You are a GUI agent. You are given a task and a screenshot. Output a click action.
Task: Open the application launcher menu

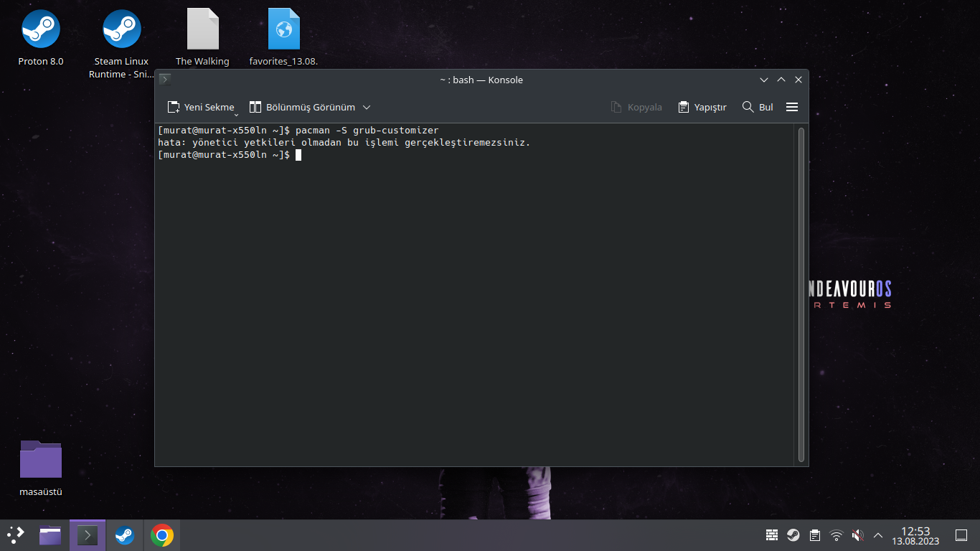pyautogui.click(x=14, y=534)
